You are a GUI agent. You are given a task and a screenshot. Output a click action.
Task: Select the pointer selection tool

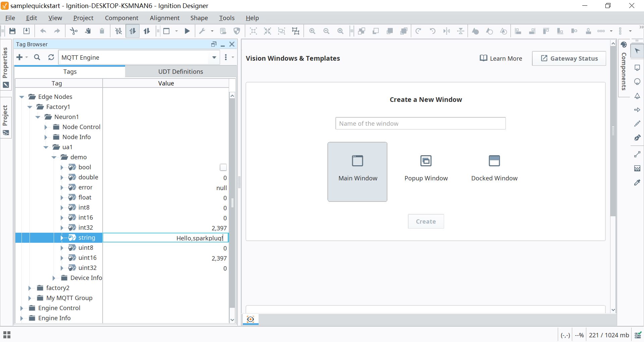coord(637,51)
